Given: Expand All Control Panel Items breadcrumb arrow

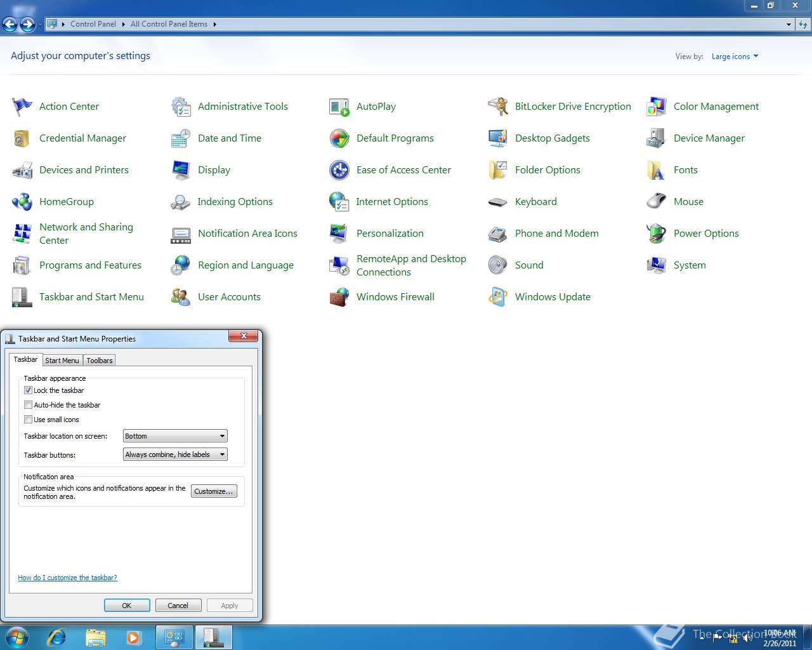Looking at the screenshot, I should 214,24.
